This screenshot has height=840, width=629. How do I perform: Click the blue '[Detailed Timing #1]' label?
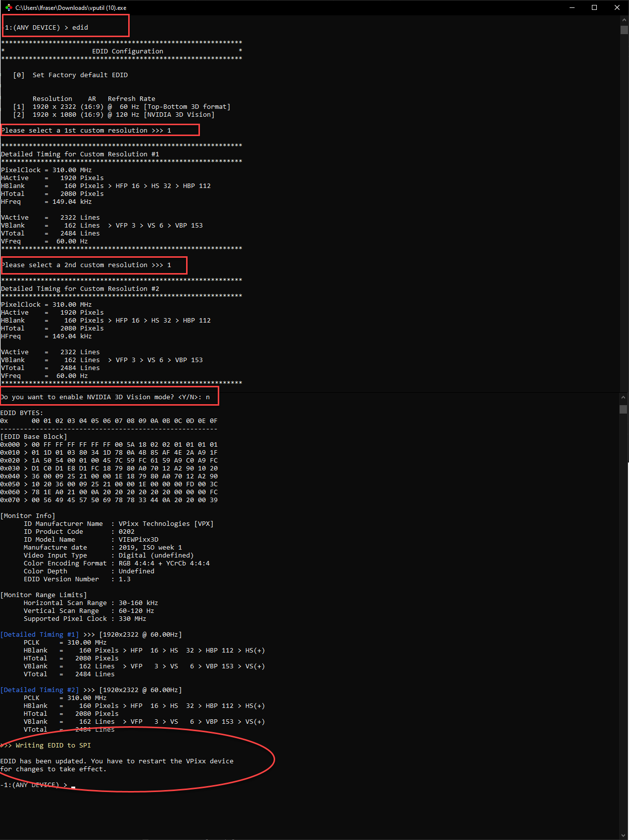click(x=40, y=635)
